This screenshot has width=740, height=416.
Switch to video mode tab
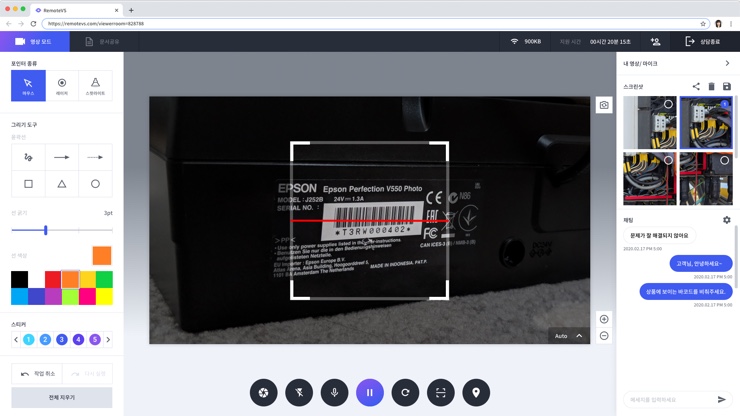(35, 42)
